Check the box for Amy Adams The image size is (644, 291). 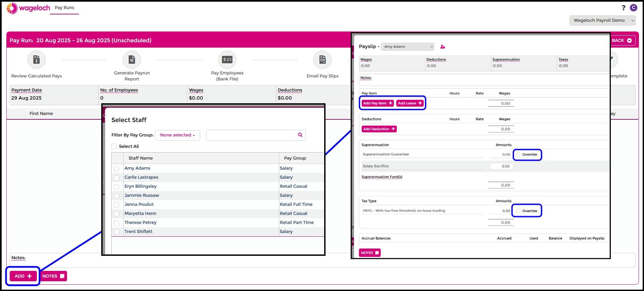click(x=117, y=169)
